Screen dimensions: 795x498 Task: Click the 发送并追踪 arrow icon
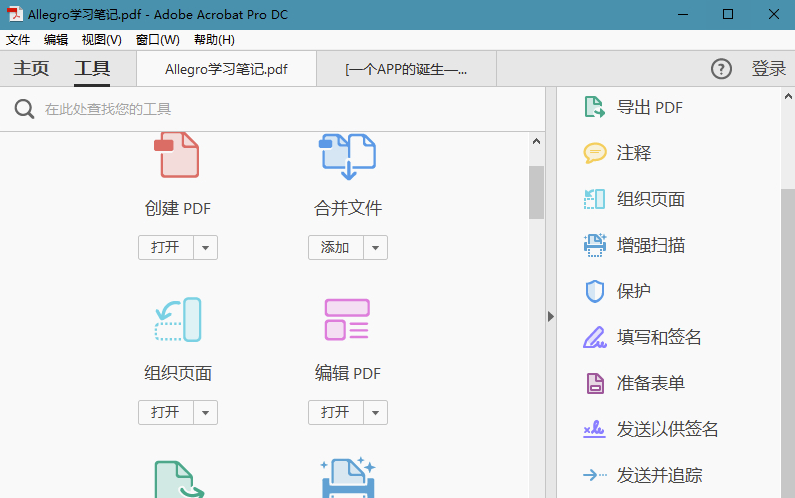(595, 475)
